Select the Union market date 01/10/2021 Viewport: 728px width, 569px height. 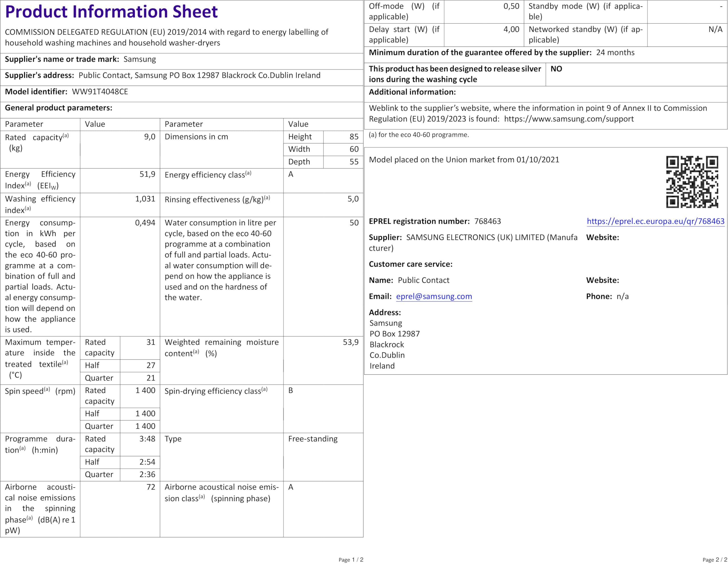click(x=538, y=160)
